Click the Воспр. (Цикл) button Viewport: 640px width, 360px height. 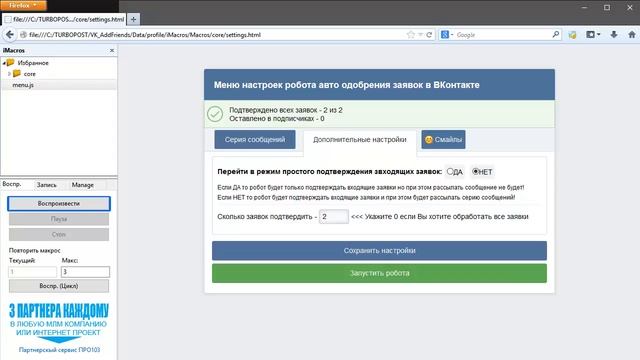pyautogui.click(x=59, y=286)
